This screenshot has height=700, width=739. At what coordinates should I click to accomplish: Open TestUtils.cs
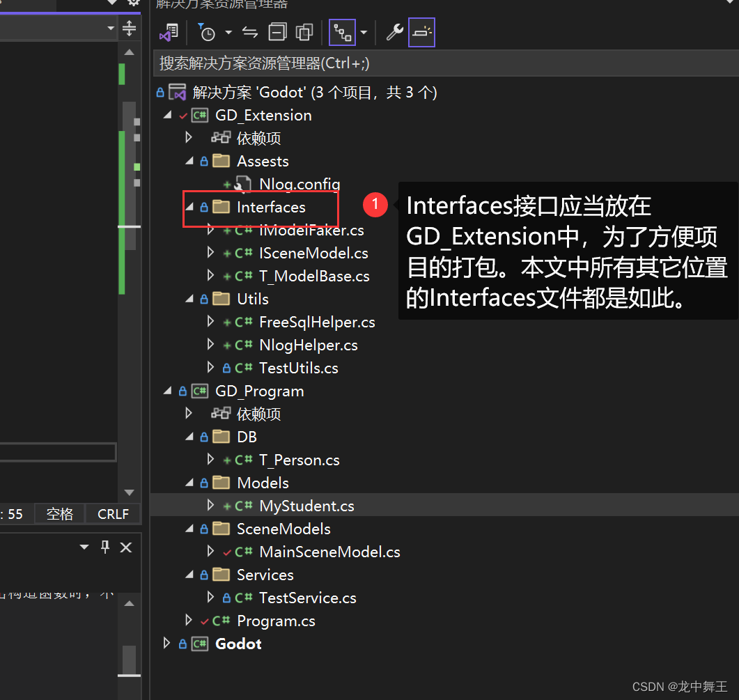pyautogui.click(x=299, y=368)
